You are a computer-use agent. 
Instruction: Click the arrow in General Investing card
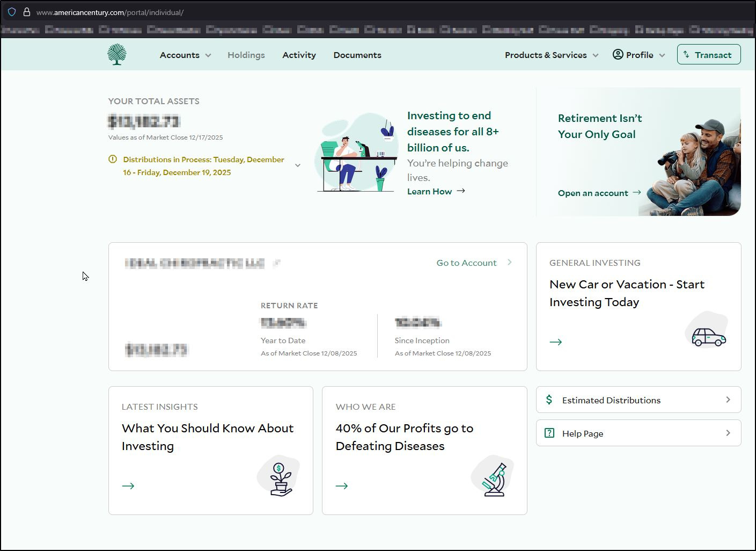[x=556, y=342]
